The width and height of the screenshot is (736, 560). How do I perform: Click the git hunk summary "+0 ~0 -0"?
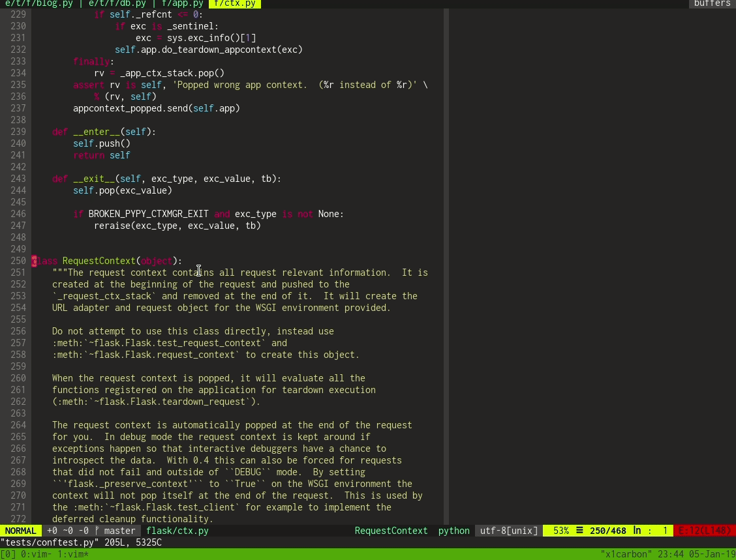[67, 531]
